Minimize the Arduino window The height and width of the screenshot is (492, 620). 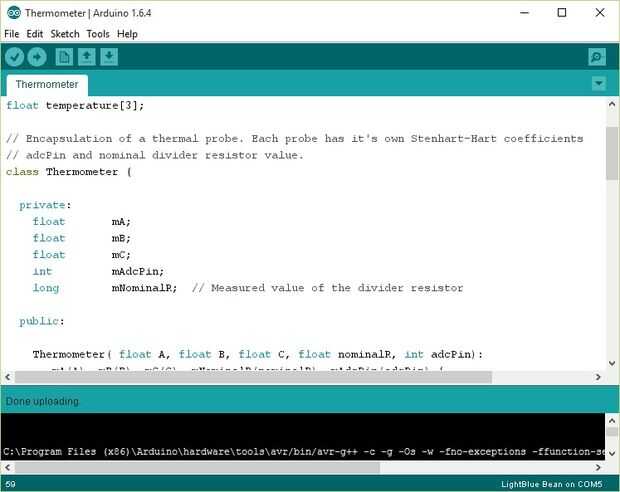click(525, 13)
